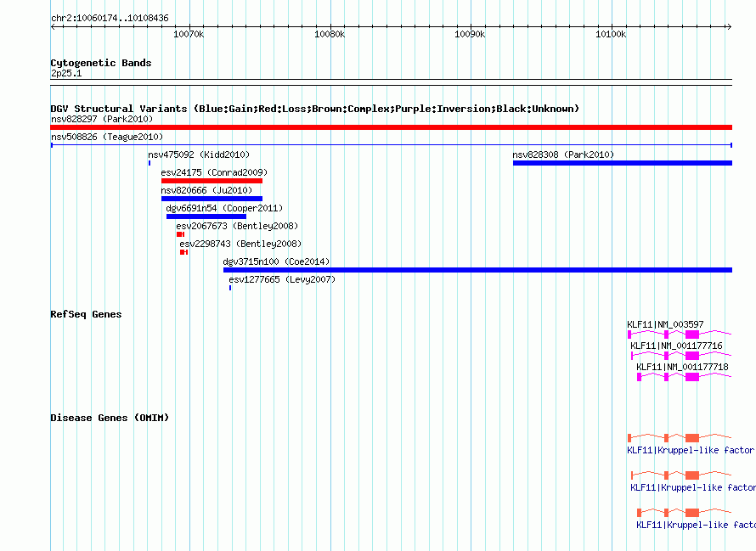Select the dgv6691n54 (Cooper2011) blue bar
756x551 pixels.
pyautogui.click(x=206, y=216)
